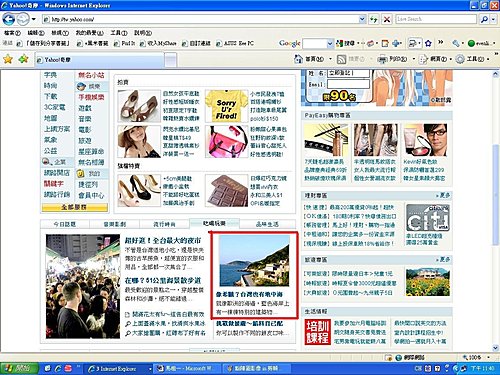This screenshot has height=375, width=500.
Task: Click the vertical scrollbar down arrow
Action: pos(496,348)
